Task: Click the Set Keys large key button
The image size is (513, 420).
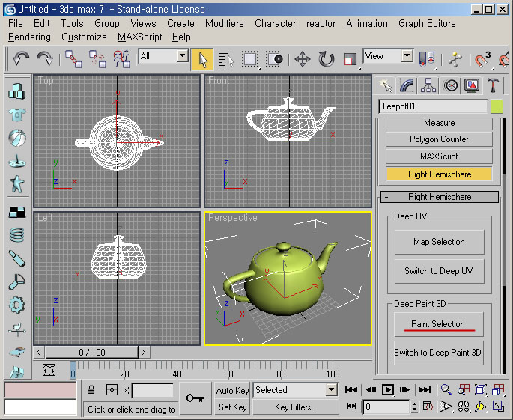Action: (x=195, y=398)
